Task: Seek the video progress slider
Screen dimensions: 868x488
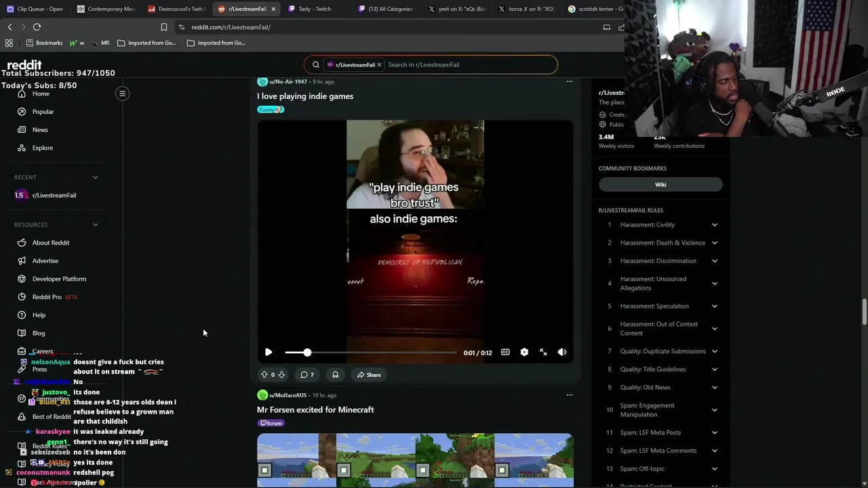Action: [371, 352]
